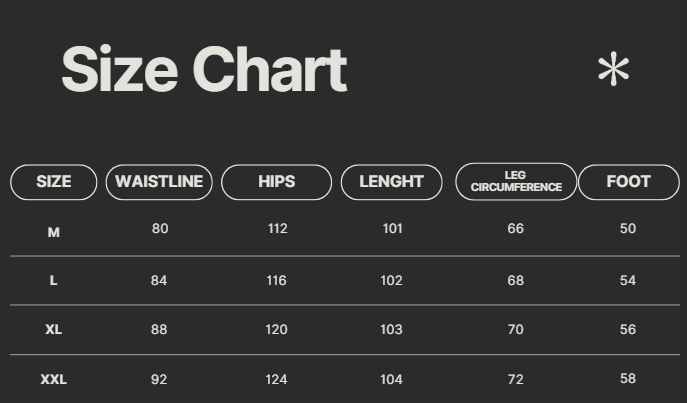
Task: Click the HIPS column header
Action: (276, 182)
